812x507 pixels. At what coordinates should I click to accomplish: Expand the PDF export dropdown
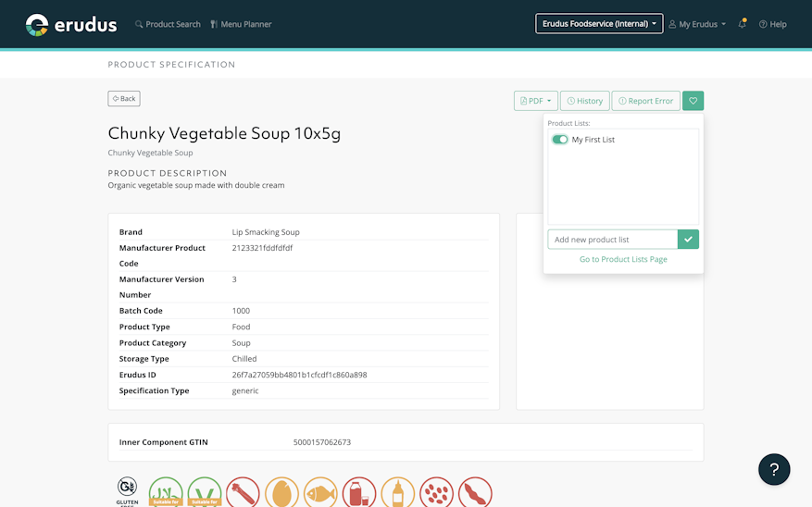tap(536, 101)
